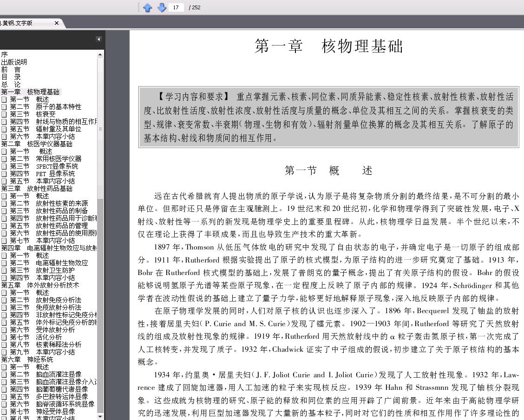Open bookmark 第二节 放射免疫分析法
Image resolution: width=524 pixels, height=420 pixels.
46,300
